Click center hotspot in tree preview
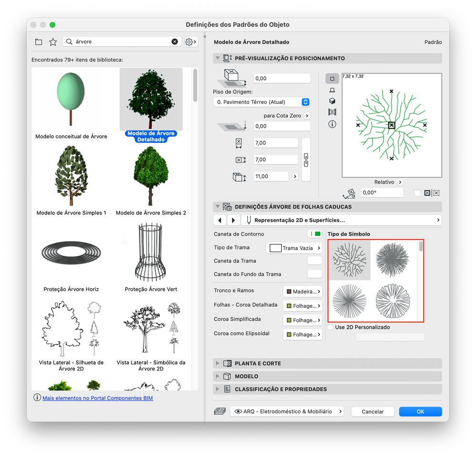 click(x=392, y=125)
